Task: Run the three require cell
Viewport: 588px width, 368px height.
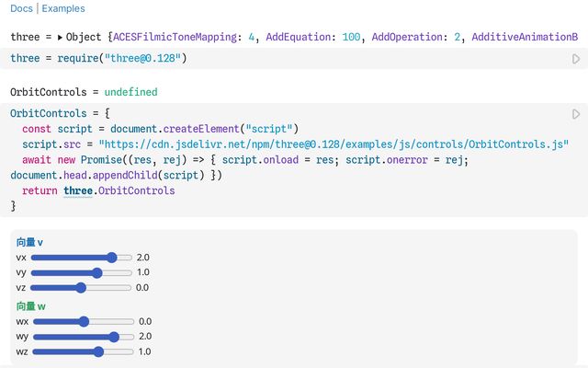Action: (577, 59)
